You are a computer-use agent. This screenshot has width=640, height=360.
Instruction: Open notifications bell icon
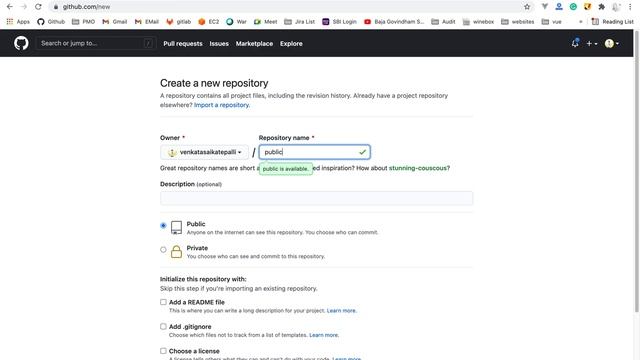coord(575,43)
